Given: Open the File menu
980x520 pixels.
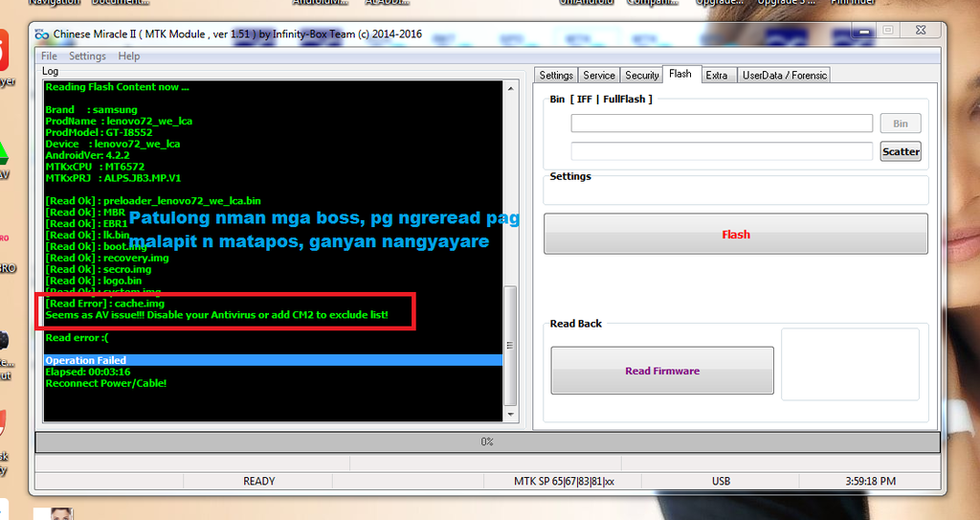Looking at the screenshot, I should 49,57.
